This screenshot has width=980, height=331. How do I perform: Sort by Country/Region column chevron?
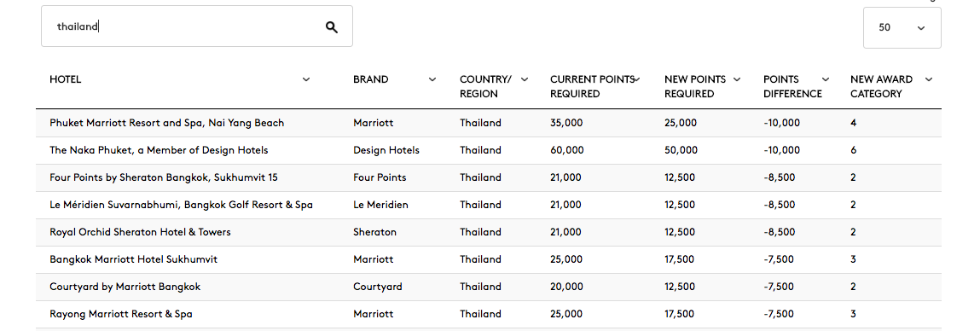click(525, 79)
